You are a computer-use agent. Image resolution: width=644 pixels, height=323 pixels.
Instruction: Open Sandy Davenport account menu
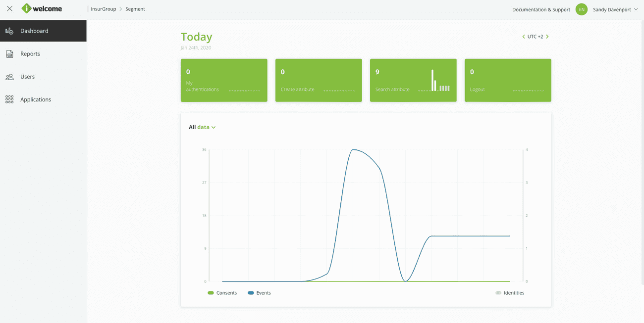(615, 9)
